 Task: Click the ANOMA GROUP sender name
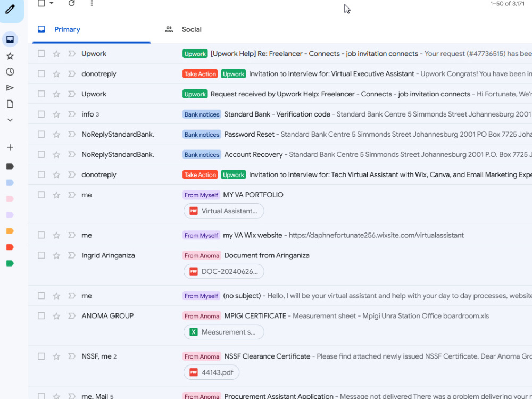click(x=107, y=316)
